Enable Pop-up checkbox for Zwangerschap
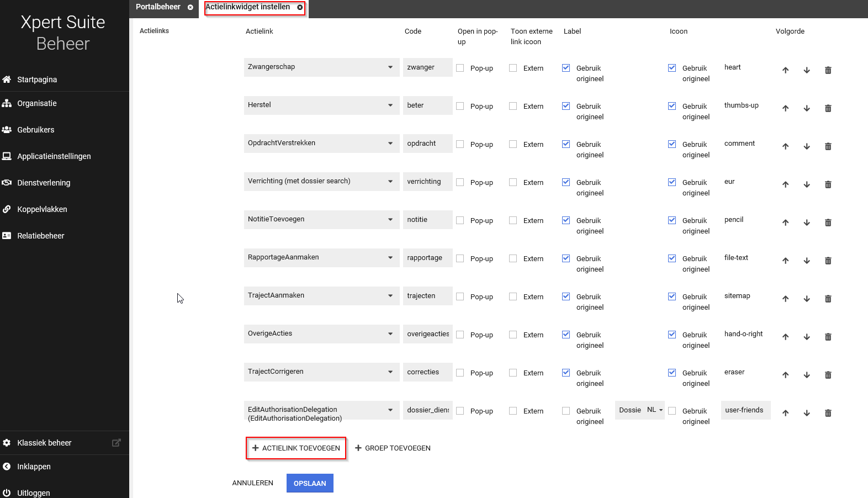 point(460,68)
